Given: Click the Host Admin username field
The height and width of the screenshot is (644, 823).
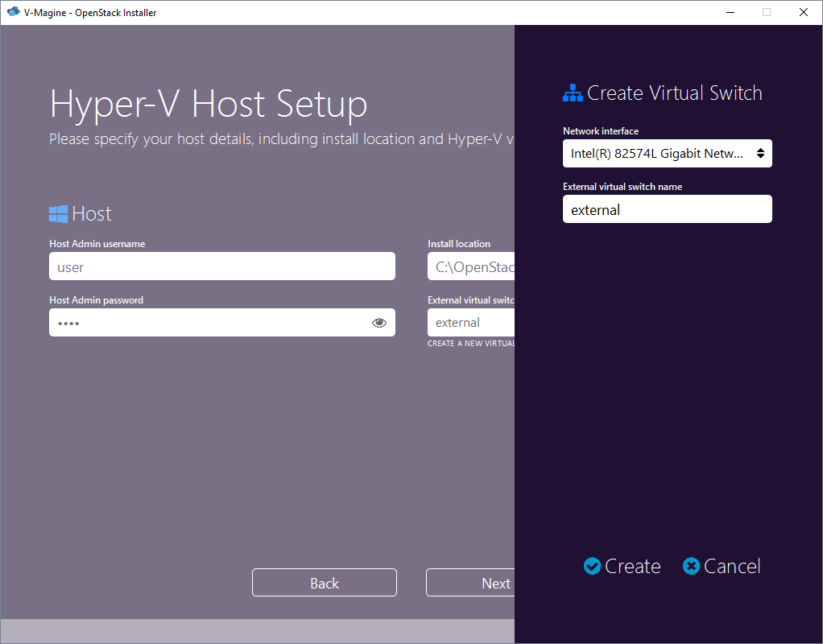Looking at the screenshot, I should 221,266.
